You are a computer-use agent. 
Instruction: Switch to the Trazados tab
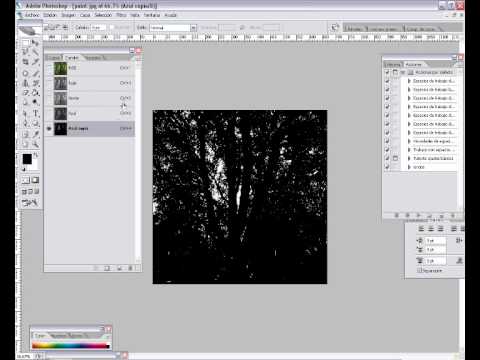click(94, 58)
